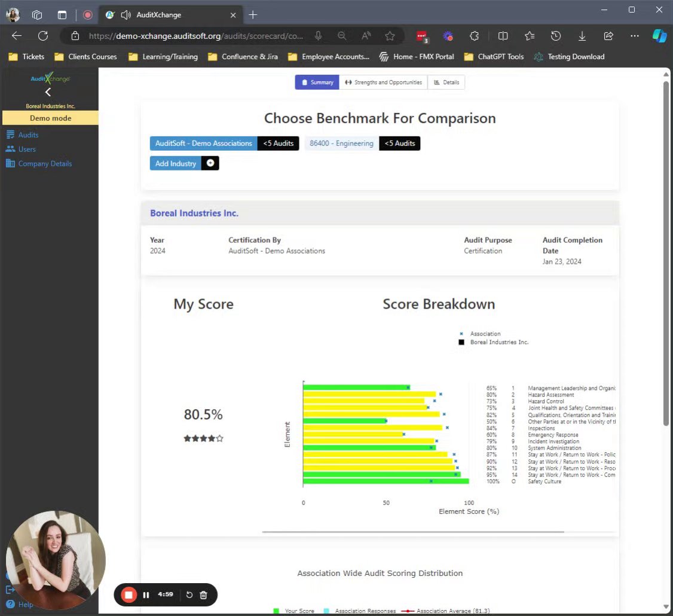Click the Share icon in toolbar

608,36
